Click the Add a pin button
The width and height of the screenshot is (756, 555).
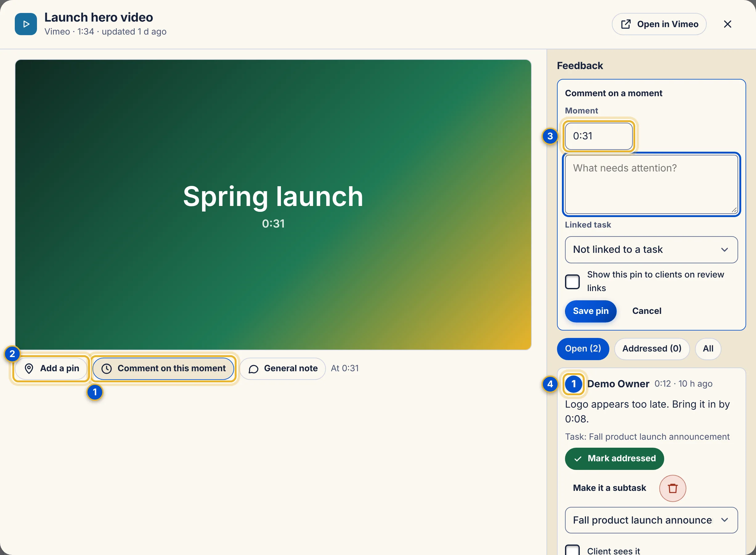[x=51, y=368]
